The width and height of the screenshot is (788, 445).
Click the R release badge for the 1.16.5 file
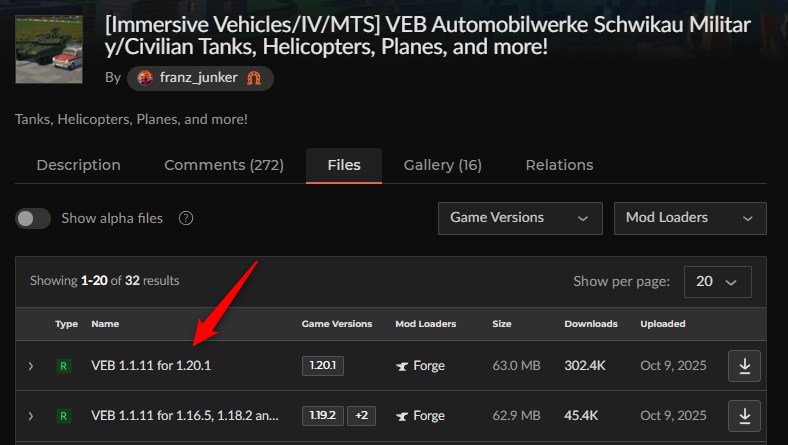point(64,416)
